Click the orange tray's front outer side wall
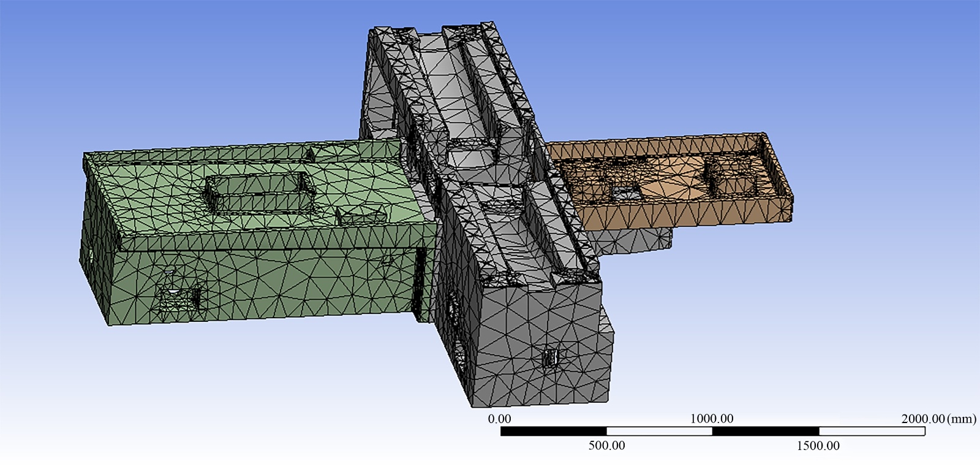This screenshot has height=466, width=980. 686,215
